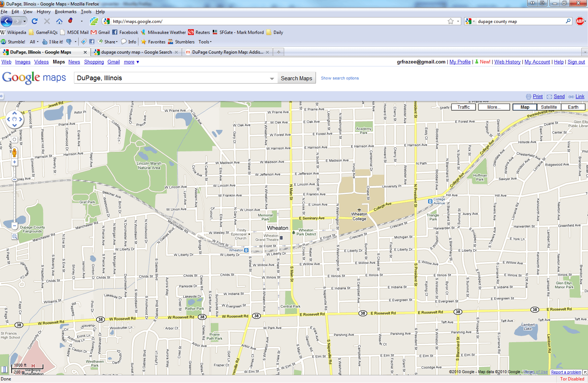Switch to DuPage County Region Map tab
Screen dimensions: 588x383
pos(227,52)
